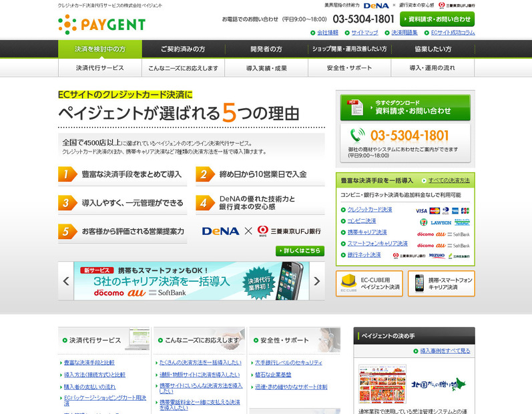Click the 三菱東京UFJ銀行 logo beside DeNA

pos(289,231)
